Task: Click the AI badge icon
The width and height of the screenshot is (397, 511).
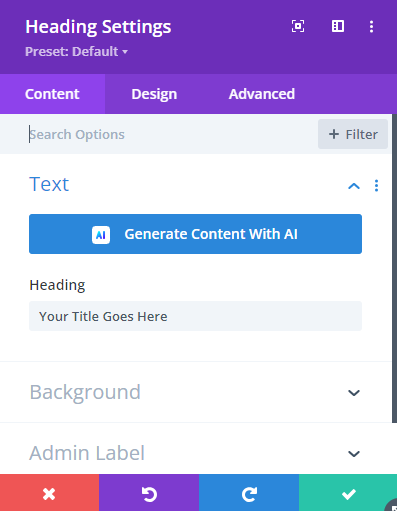Action: click(101, 235)
